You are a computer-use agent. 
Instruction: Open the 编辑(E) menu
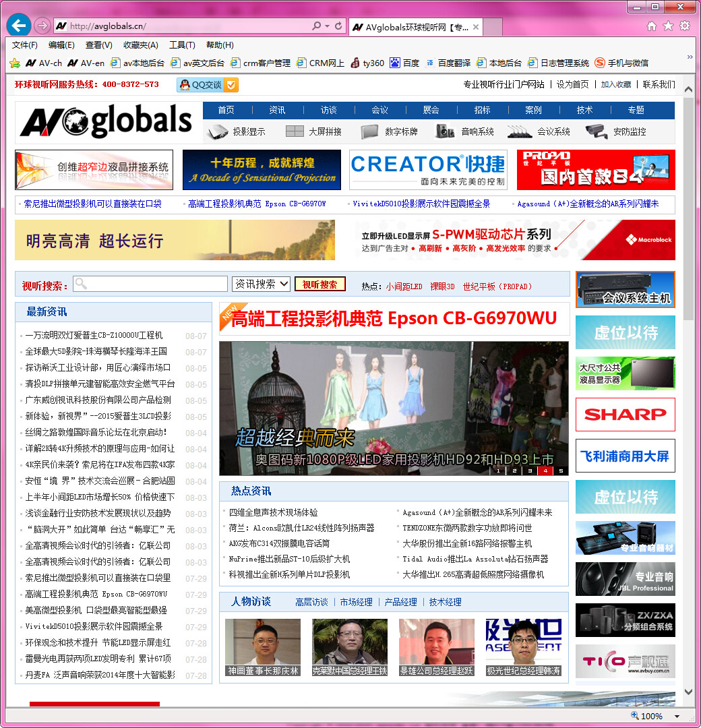coord(61,45)
